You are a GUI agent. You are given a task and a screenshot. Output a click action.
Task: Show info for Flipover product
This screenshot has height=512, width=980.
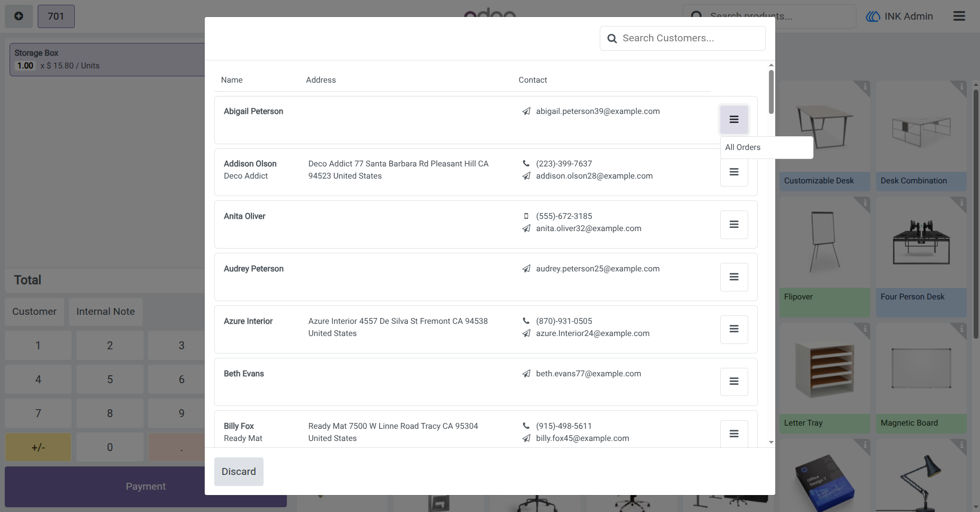(864, 202)
